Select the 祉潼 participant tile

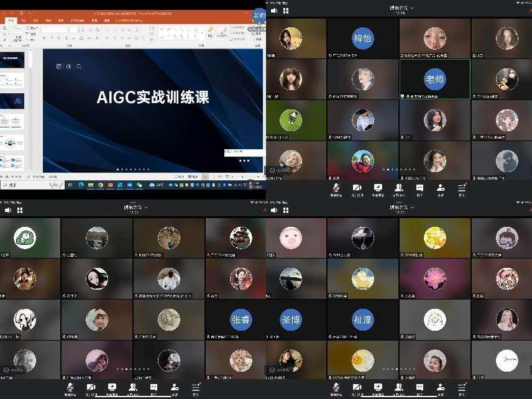[x=363, y=319]
